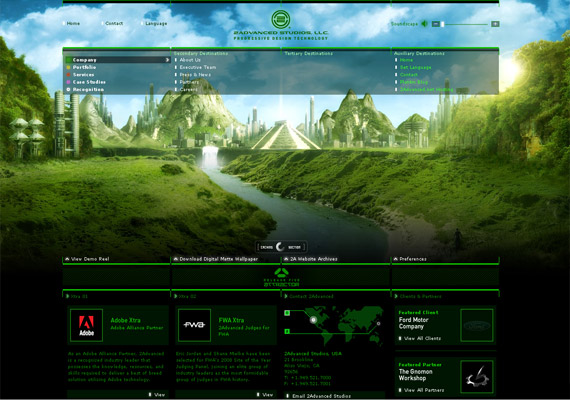This screenshot has height=400, width=570.
Task: Open the Adobe Xtra title link
Action: pyautogui.click(x=125, y=320)
